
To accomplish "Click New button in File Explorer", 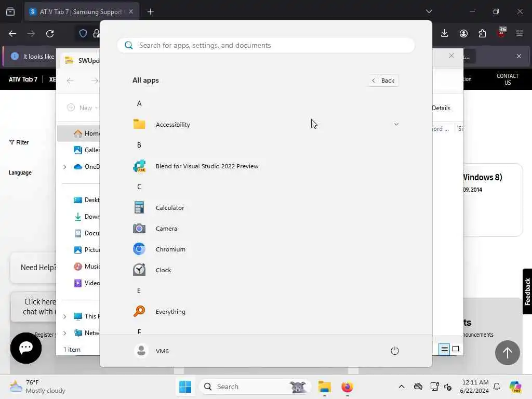I will (83, 108).
